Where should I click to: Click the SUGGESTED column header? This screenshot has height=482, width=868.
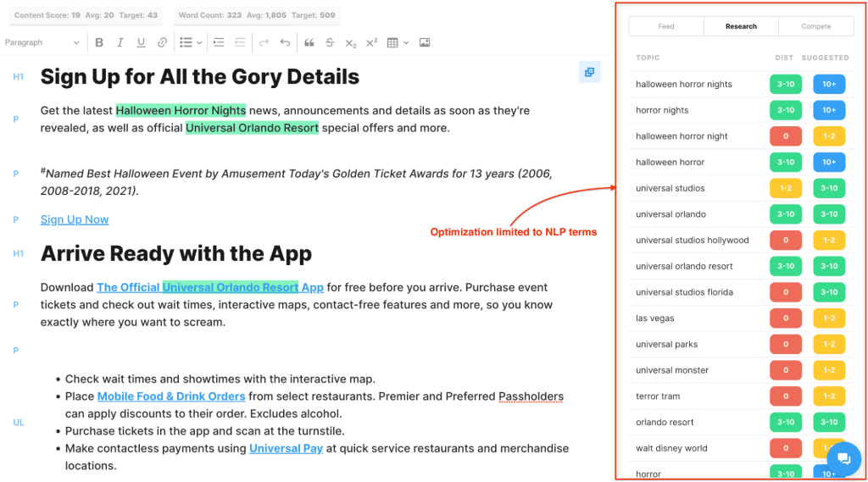coord(825,58)
